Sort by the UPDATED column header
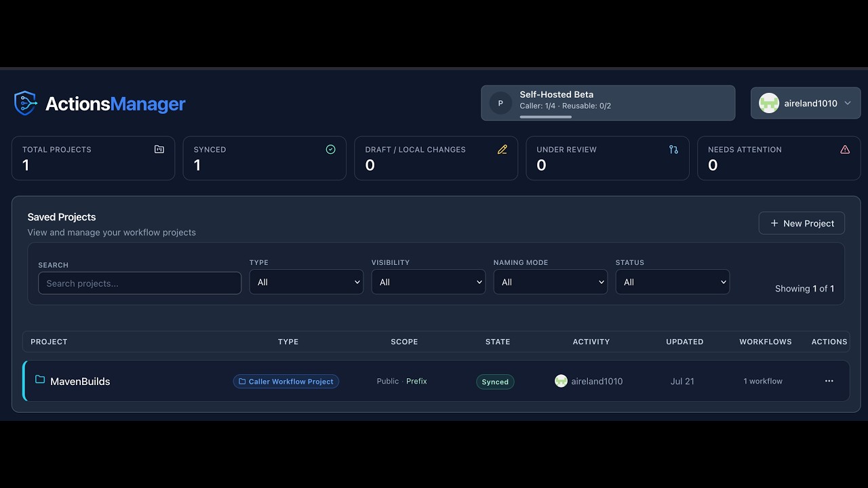 pos(685,342)
